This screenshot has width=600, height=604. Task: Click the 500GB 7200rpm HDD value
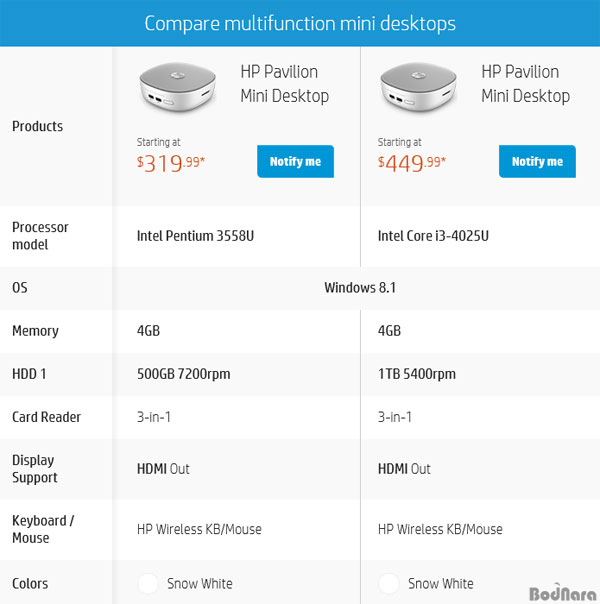[183, 374]
